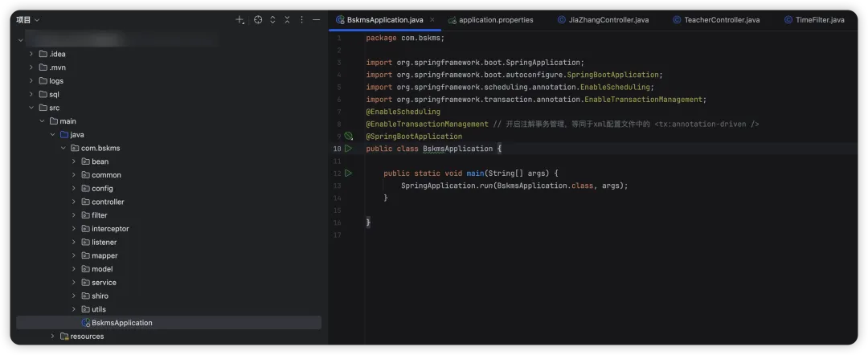Collapse the com.bskms package chevron
Viewport: 868px width, 355px height.
63,149
